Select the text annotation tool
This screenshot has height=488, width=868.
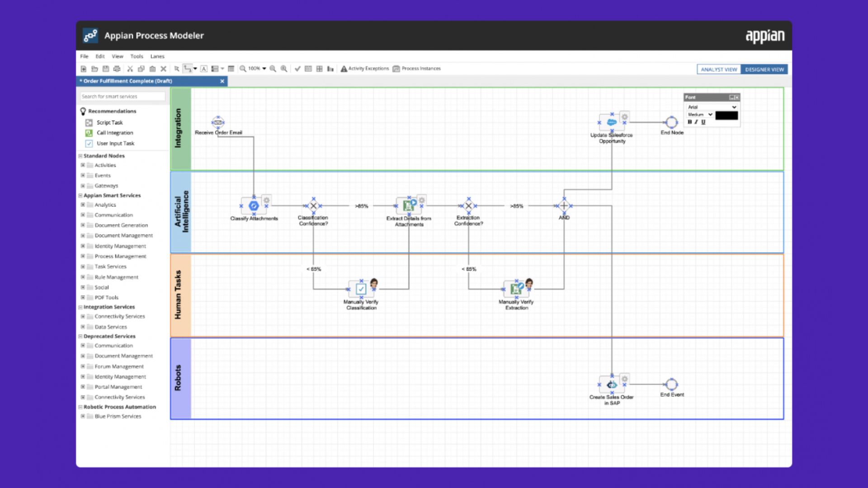click(x=204, y=69)
